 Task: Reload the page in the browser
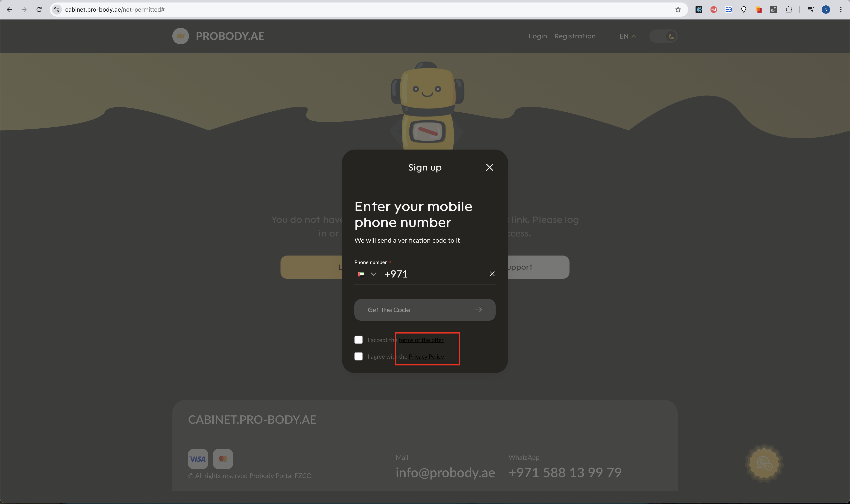[39, 10]
